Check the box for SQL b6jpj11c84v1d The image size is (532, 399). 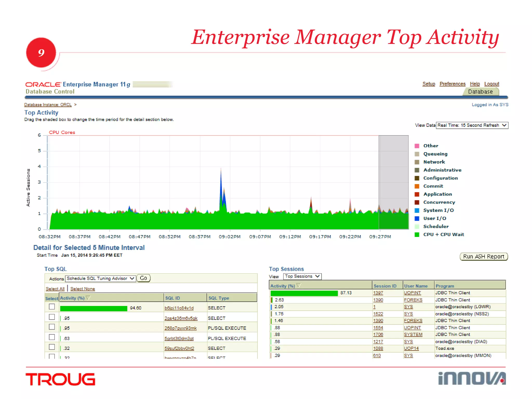(52, 307)
